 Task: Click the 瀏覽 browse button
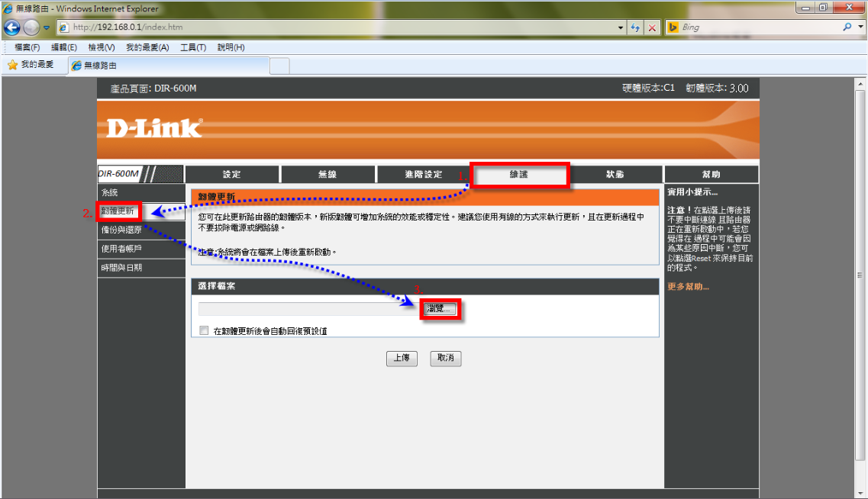[x=441, y=309]
